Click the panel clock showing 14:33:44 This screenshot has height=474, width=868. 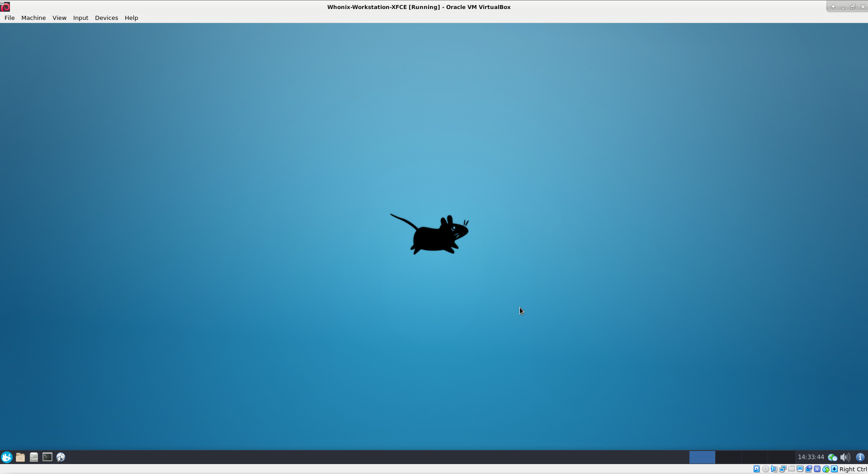click(811, 457)
